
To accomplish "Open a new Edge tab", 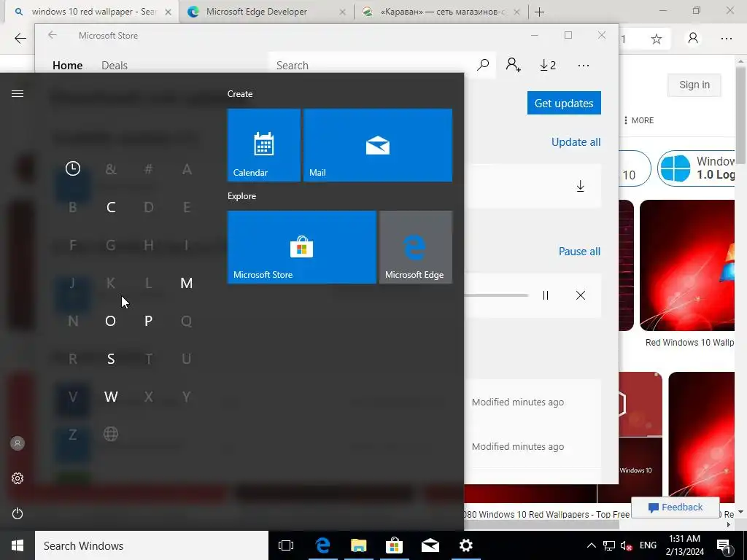I will coord(539,12).
